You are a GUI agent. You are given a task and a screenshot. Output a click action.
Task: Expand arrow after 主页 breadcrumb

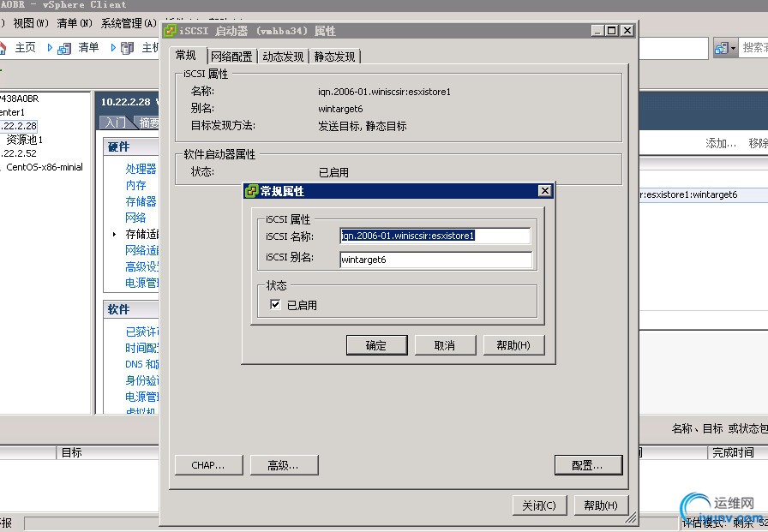coord(50,47)
